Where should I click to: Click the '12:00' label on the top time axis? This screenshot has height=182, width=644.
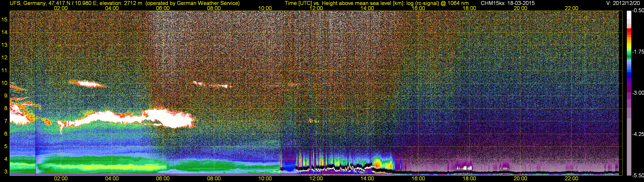[x=316, y=8]
